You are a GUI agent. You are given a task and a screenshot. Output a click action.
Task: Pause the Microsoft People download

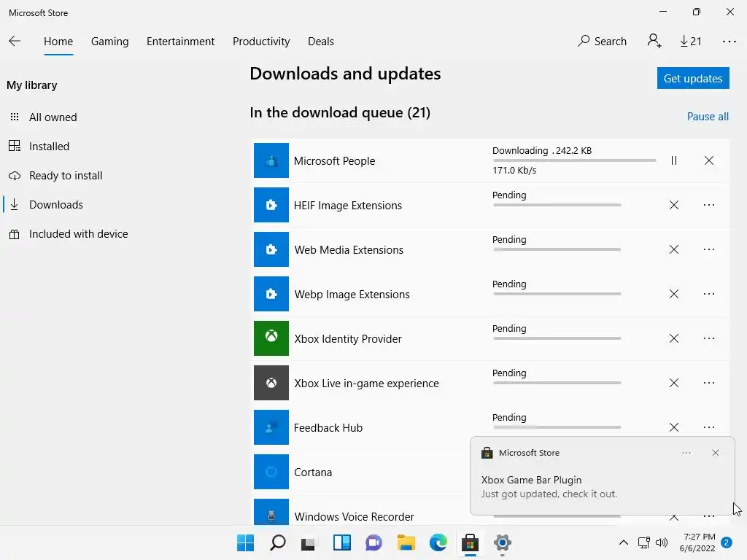[673, 160]
